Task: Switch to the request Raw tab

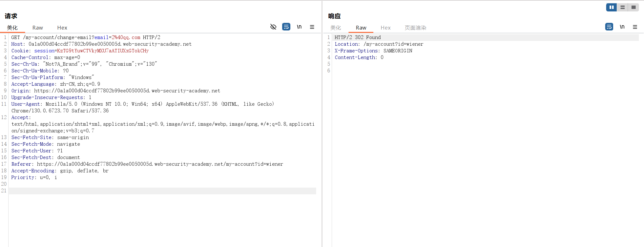Action: [x=38, y=28]
